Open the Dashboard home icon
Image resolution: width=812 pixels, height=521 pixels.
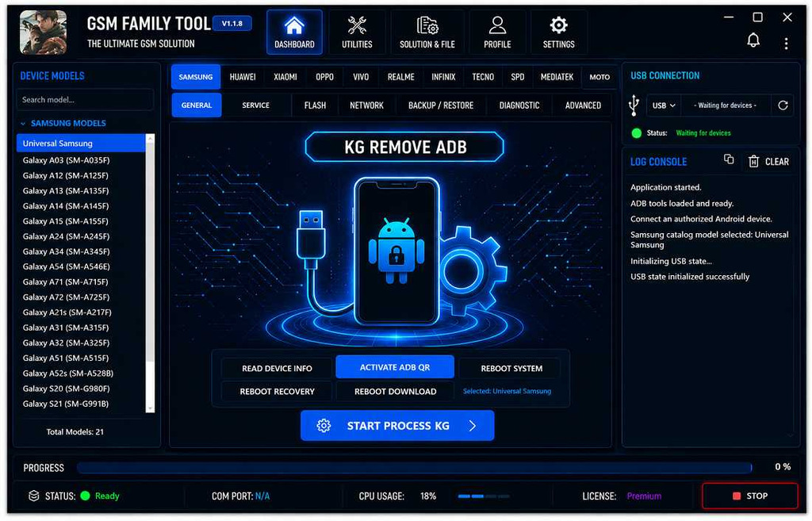pos(294,32)
